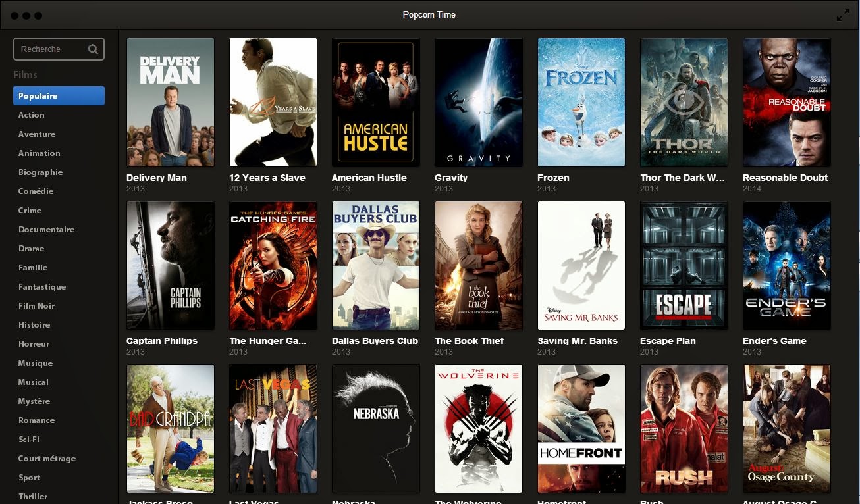The image size is (860, 504).
Task: Click the title text "American Hustle"
Action: click(369, 178)
